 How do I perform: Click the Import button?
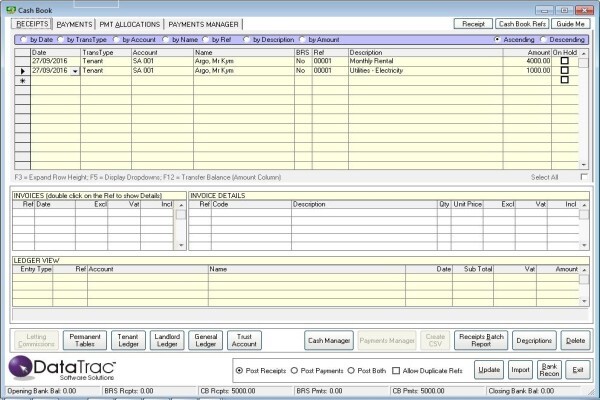(520, 370)
